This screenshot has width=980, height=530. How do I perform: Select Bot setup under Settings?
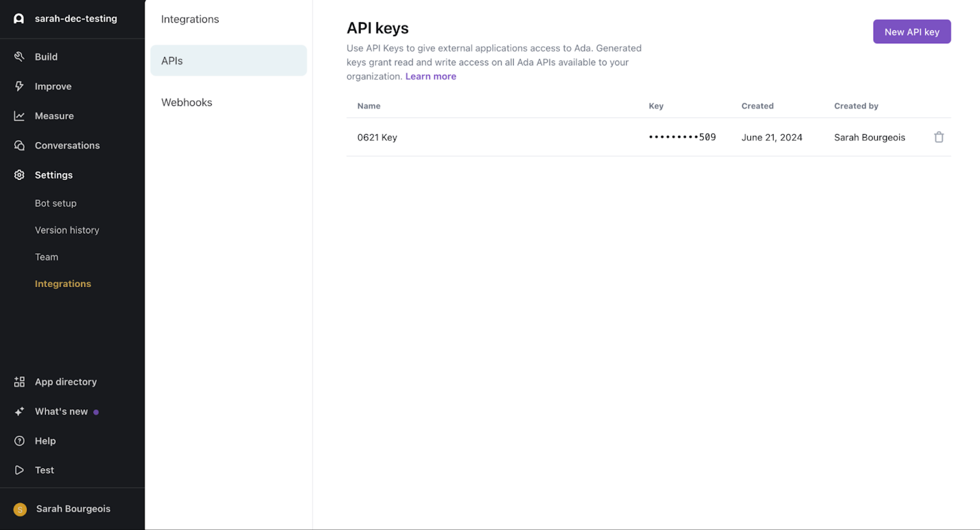coord(55,203)
